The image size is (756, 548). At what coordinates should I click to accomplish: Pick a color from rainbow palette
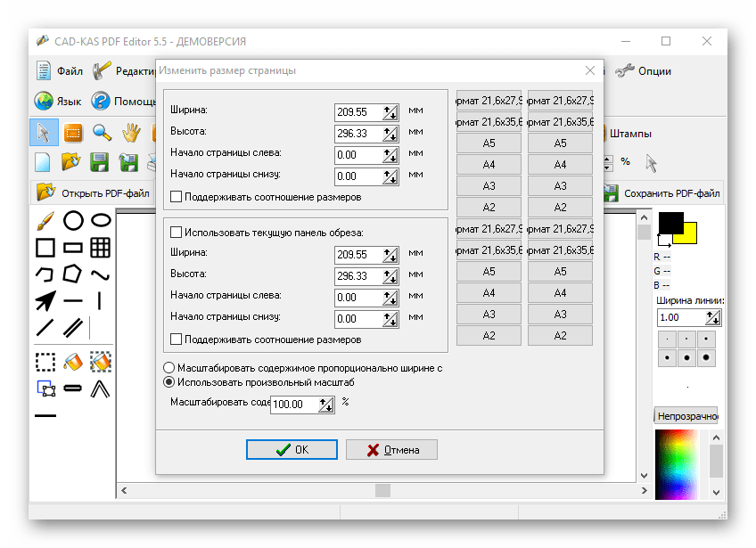click(676, 465)
